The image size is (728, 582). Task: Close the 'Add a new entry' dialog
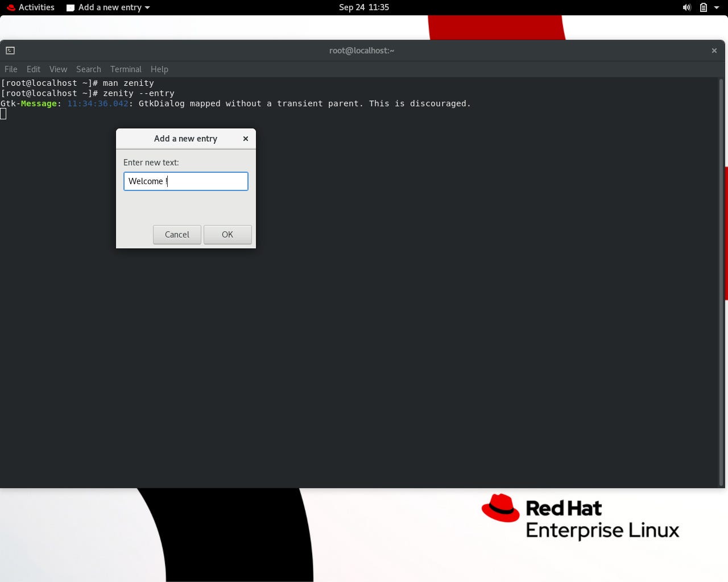(245, 139)
